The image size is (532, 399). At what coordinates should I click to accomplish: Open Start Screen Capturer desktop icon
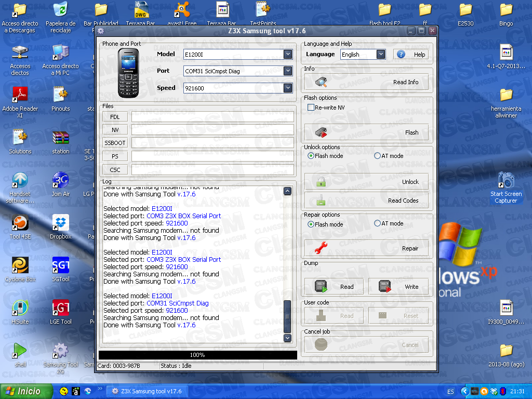click(x=506, y=187)
